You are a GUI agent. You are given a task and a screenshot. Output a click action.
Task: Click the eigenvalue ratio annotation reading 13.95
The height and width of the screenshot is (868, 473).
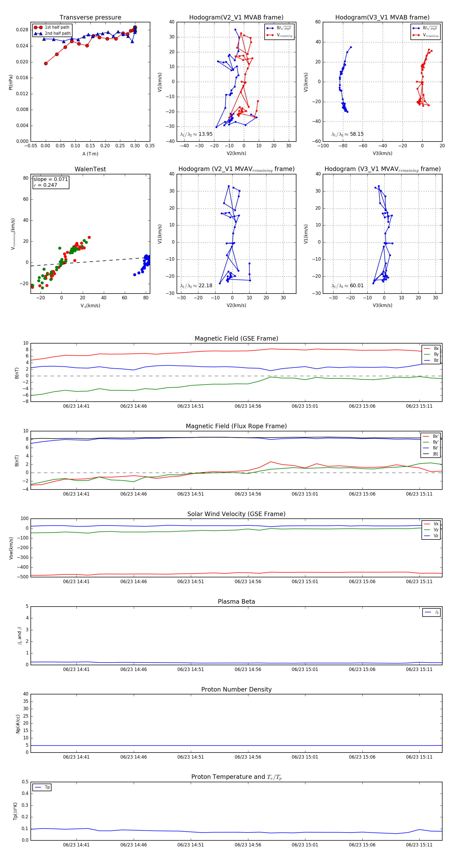tap(196, 134)
